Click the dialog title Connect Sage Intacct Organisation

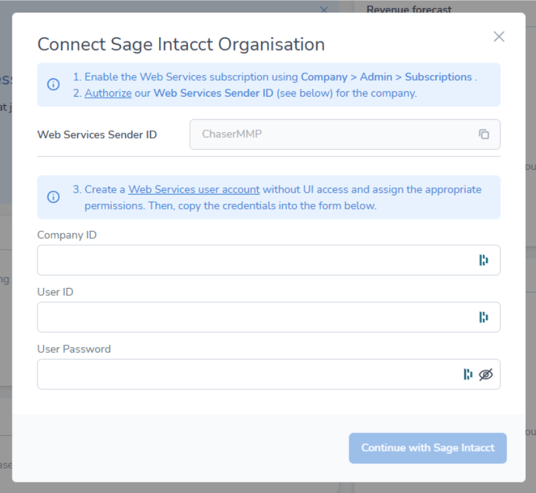point(181,45)
